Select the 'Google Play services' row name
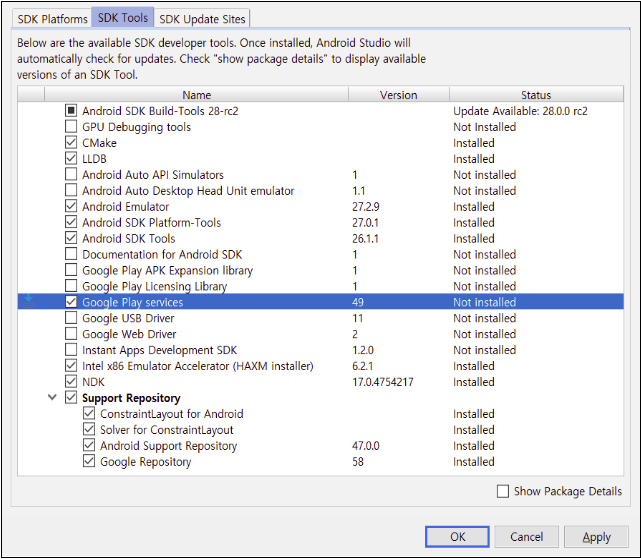The image size is (641, 559). coord(132,302)
